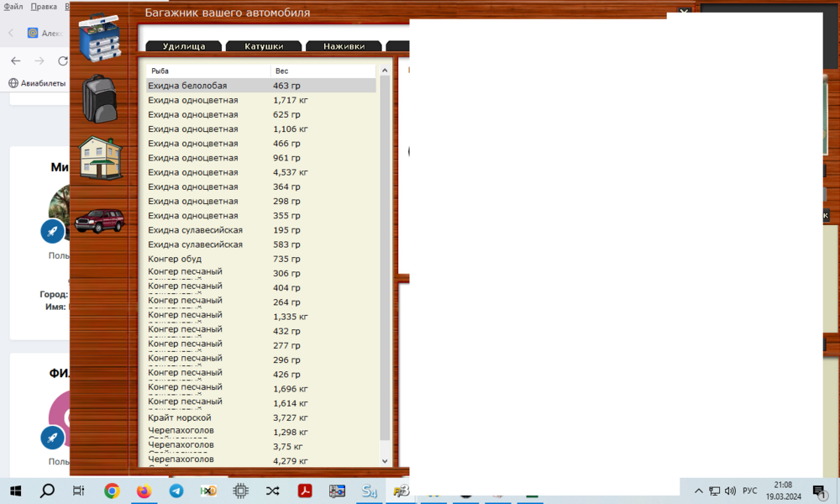This screenshot has height=504, width=840.
Task: Select Ехидна одноцветная 1,106 кг row
Action: pyautogui.click(x=261, y=129)
